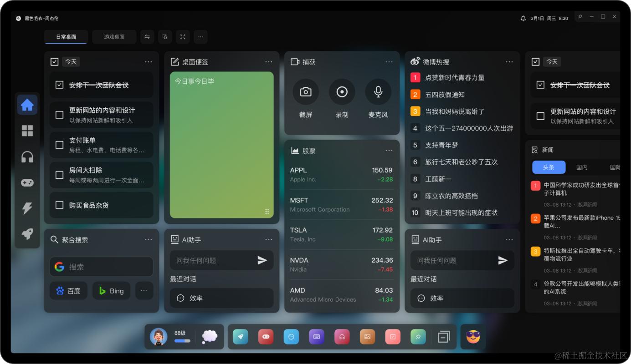Start screen recording via the 录制 icon
This screenshot has height=364, width=631.
[x=342, y=91]
